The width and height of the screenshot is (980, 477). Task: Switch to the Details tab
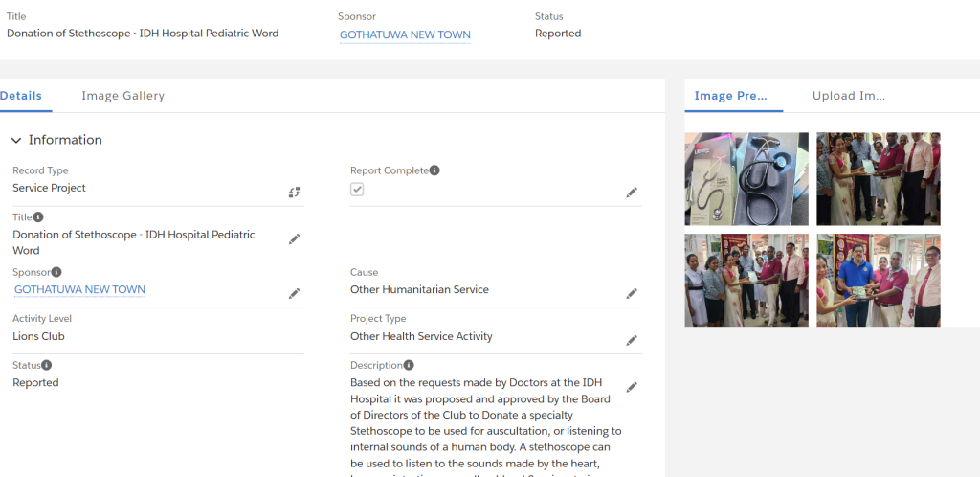pos(21,96)
